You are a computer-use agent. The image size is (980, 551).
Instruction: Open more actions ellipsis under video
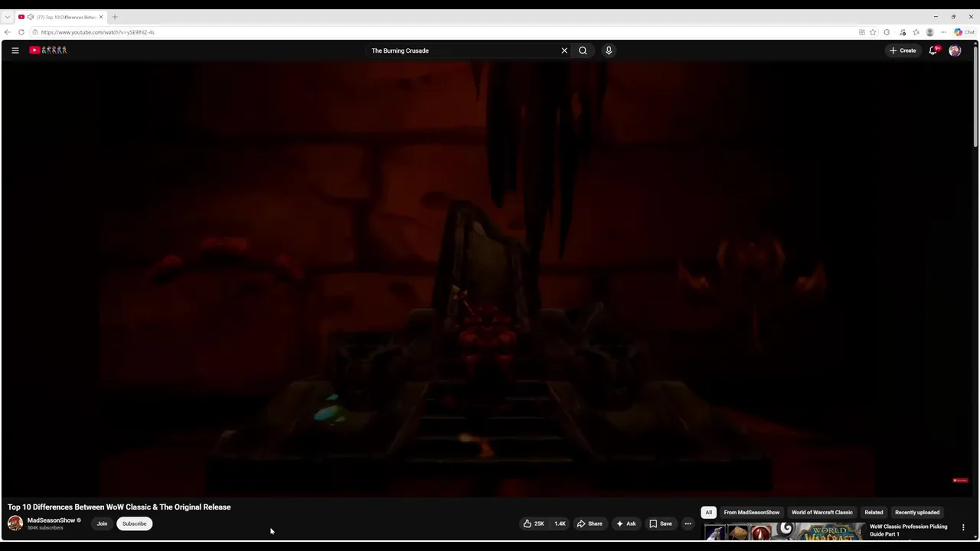tap(688, 523)
